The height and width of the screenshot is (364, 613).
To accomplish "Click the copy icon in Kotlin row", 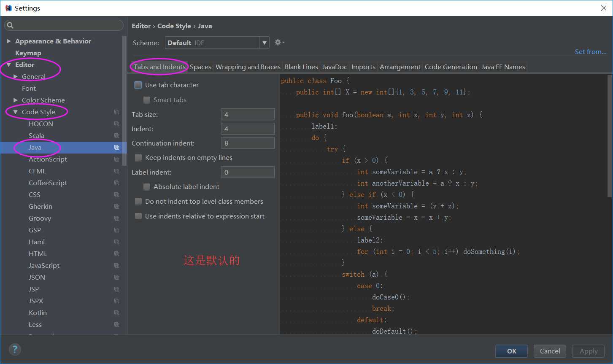I will click(x=116, y=313).
